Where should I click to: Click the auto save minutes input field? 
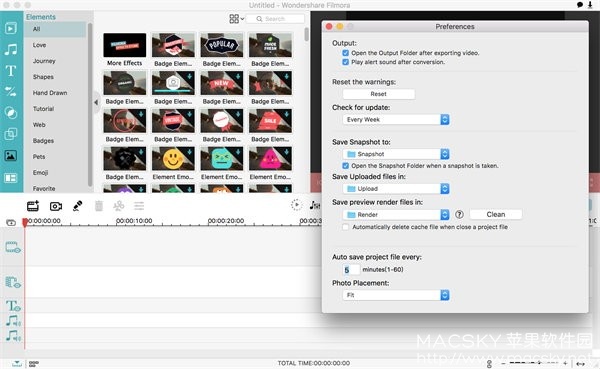tap(352, 270)
